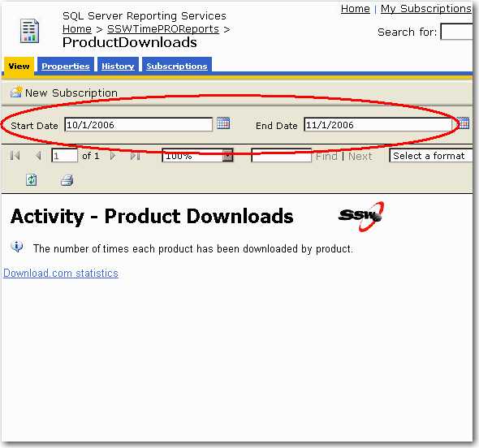Go to next page arrow

click(113, 156)
